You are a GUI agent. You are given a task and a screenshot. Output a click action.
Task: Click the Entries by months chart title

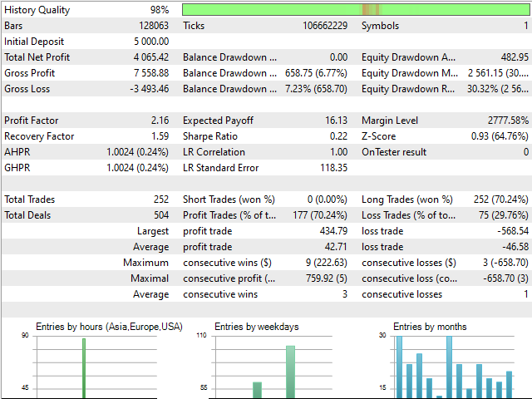[430, 327]
